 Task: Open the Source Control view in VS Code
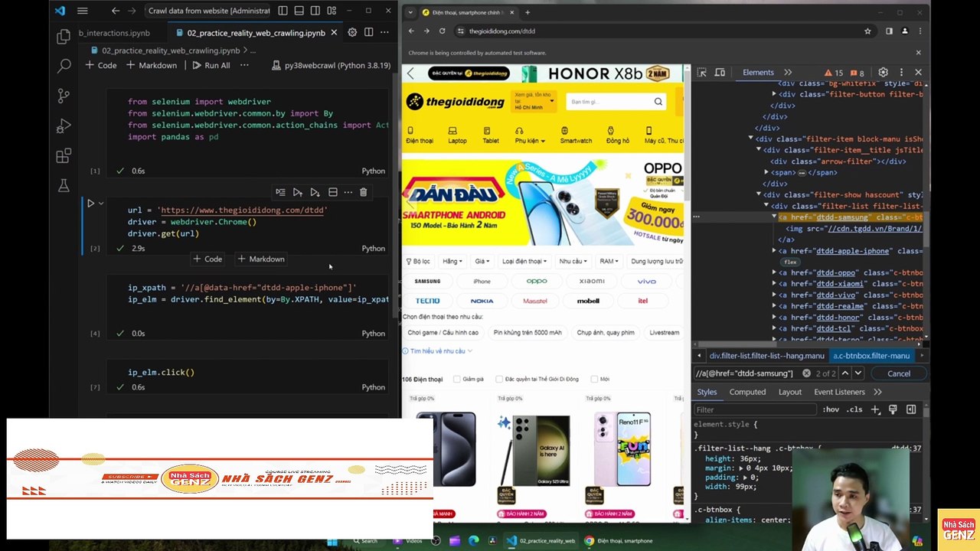(64, 96)
